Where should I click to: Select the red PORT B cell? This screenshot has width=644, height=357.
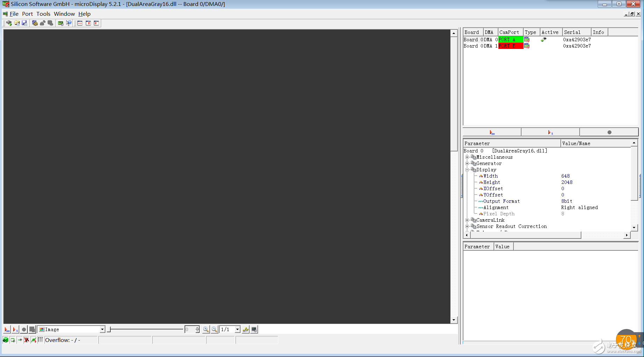pyautogui.click(x=511, y=46)
